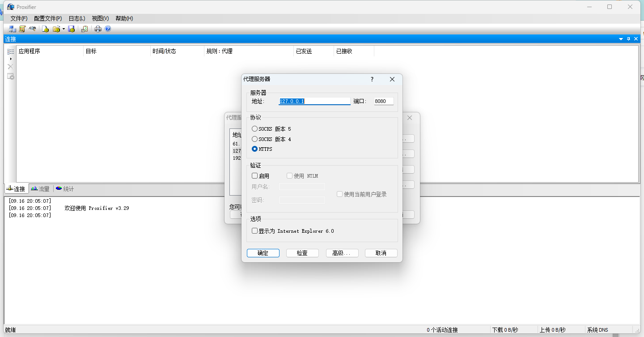Click the 端口 port input field
Screen dimensions: 644x337
(384, 101)
